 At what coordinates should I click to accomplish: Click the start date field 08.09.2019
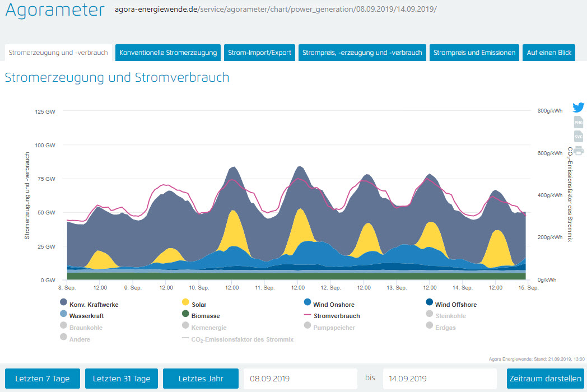pyautogui.click(x=300, y=379)
